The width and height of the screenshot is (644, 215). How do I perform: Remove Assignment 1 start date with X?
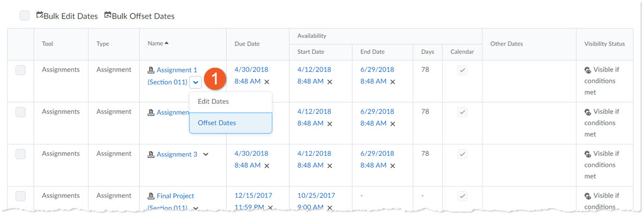pos(330,82)
